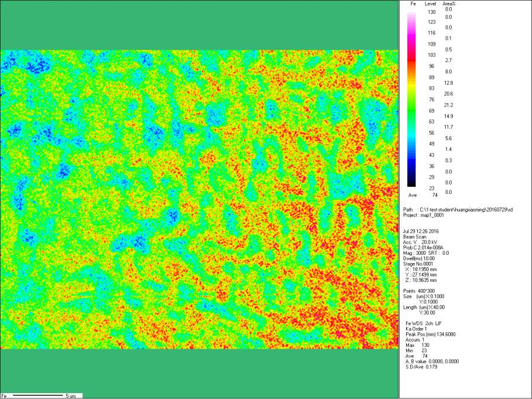Click the "Ka Order 1" line
Viewport: 532px width, 399px height.
(416, 329)
